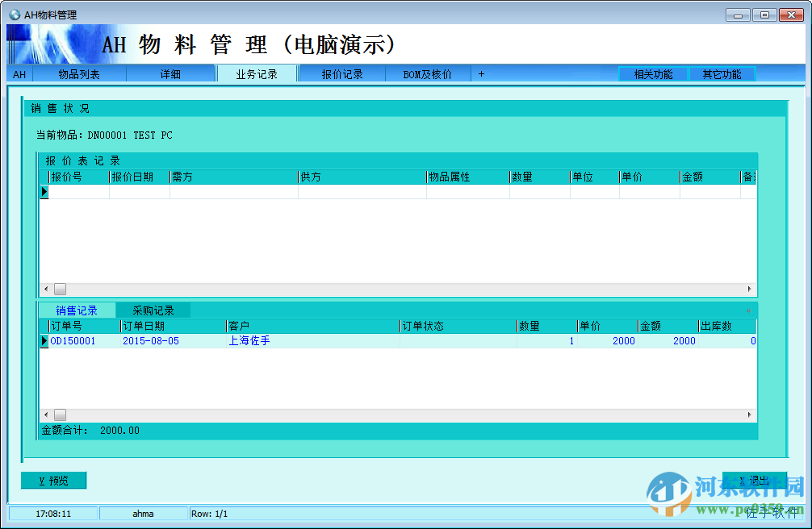Open the 相关功能 menu

652,73
